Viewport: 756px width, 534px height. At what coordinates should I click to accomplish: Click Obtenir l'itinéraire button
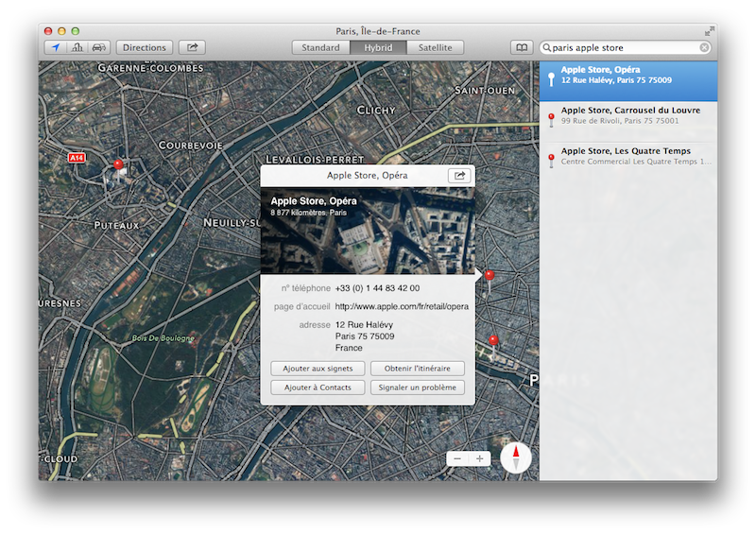418,368
